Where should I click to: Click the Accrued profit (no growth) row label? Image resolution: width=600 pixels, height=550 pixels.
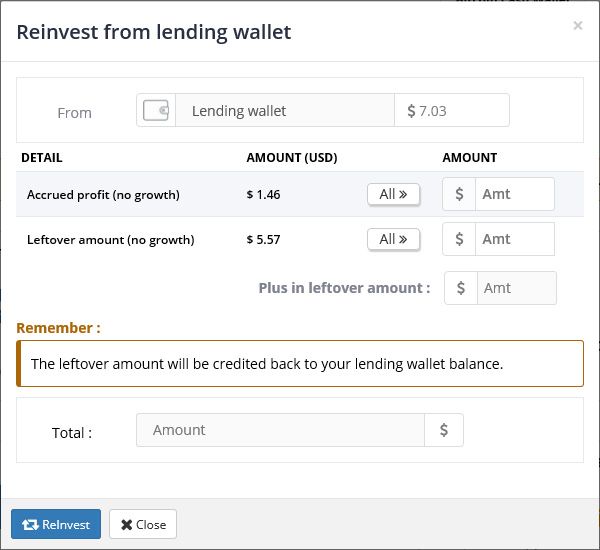click(103, 195)
